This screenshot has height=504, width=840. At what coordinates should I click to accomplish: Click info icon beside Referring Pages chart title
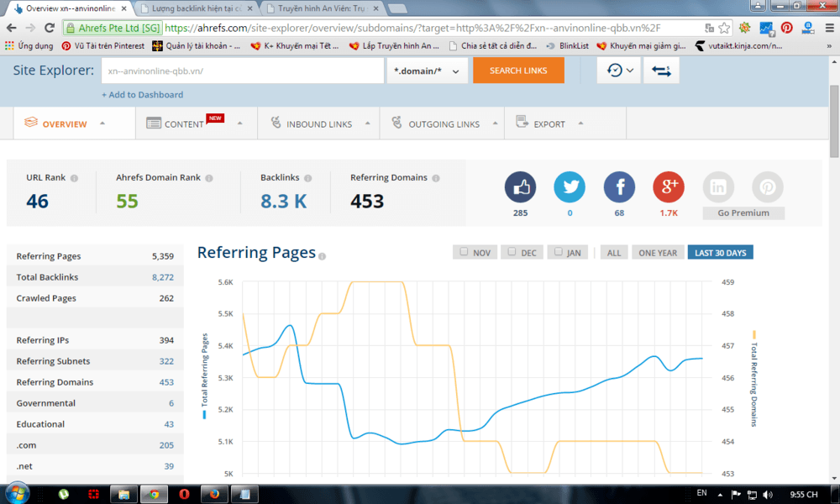[x=322, y=256]
